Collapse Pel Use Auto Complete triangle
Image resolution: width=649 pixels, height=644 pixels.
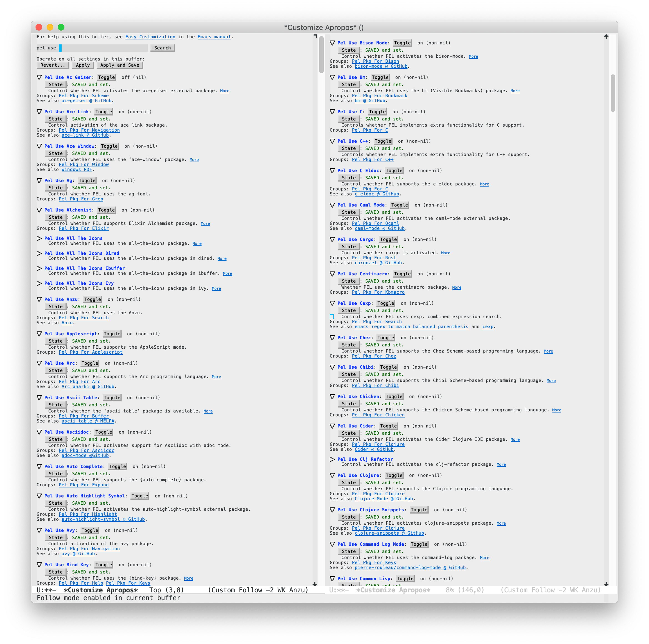tap(39, 466)
